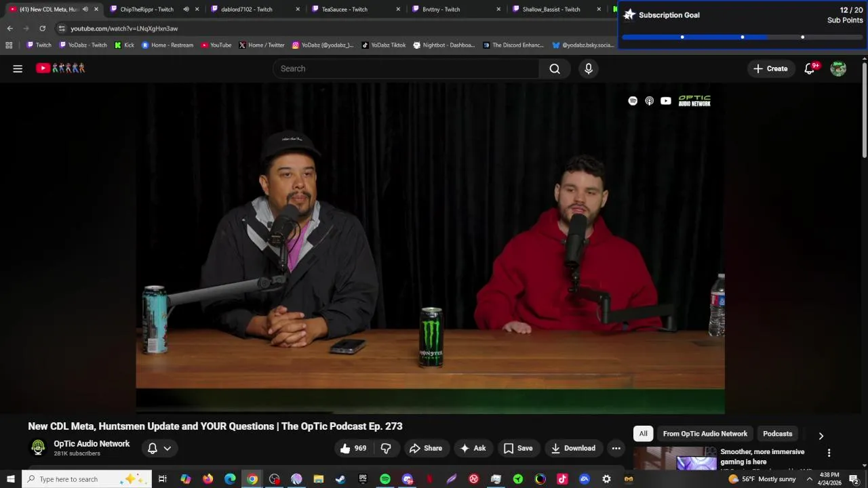The width and height of the screenshot is (868, 488).
Task: Go back in Chrome
Action: pyautogui.click(x=9, y=28)
